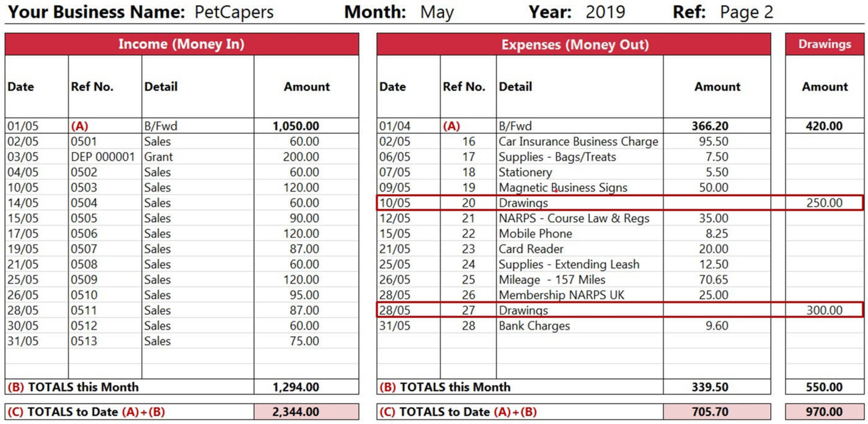Click the Car Insurance Business Charge cell

[x=578, y=141]
